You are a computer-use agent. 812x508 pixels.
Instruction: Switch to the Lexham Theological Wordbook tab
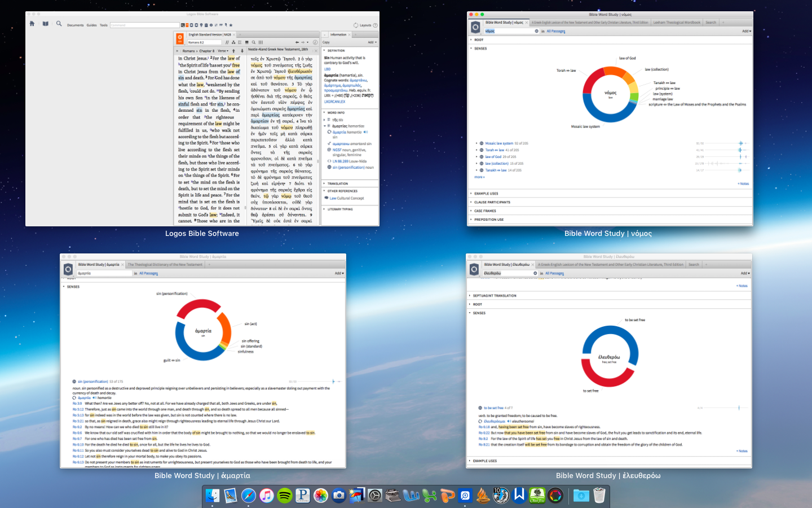(x=677, y=23)
